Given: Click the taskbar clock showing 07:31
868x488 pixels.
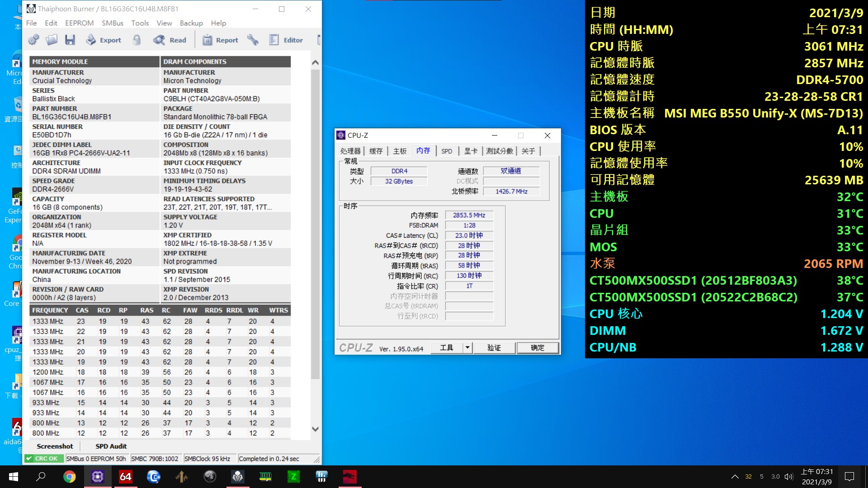Looking at the screenshot, I should click(817, 477).
